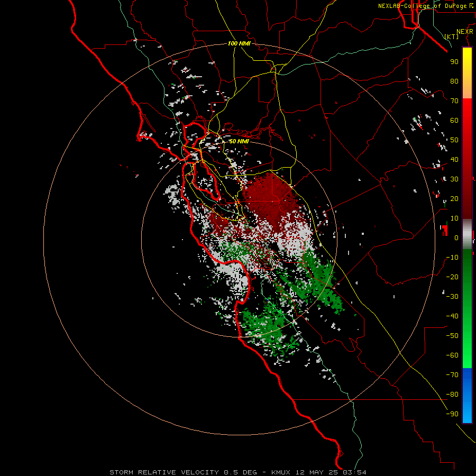
Task: Click the "03:54" time in the caption
Action: tap(354, 472)
